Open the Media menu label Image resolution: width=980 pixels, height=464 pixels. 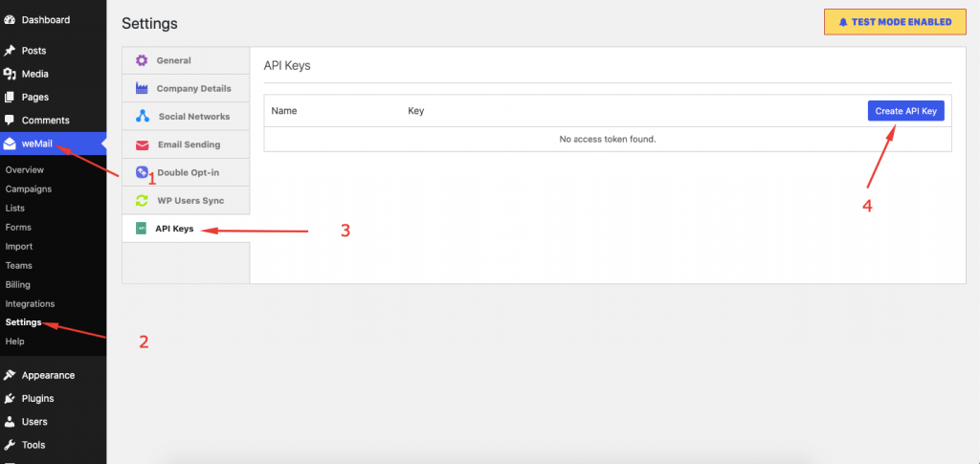(x=35, y=74)
